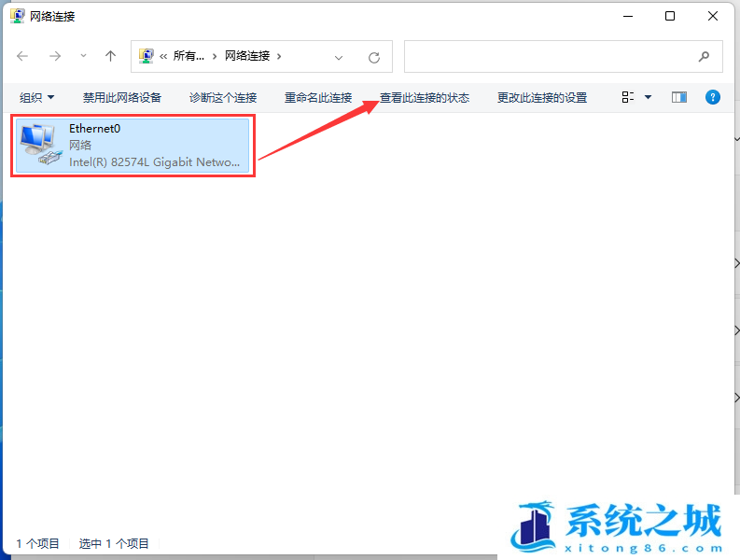Click 重命名此连接 in toolbar
Screen dimensions: 740x560
[318, 97]
